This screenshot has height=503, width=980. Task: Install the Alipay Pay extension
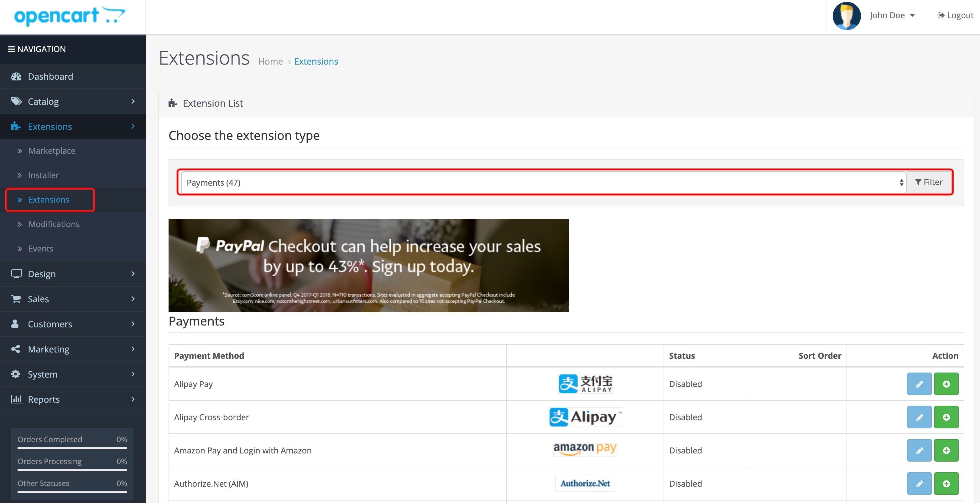tap(946, 384)
